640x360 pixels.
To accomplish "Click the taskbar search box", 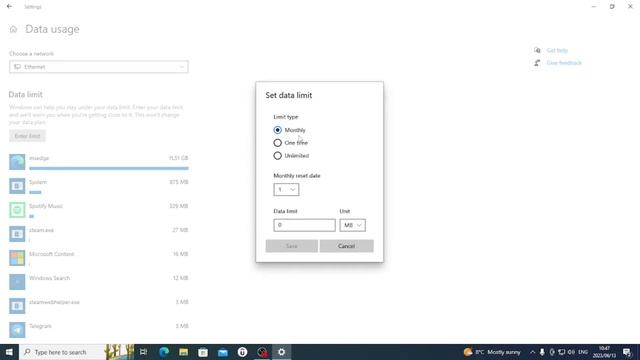I will (x=76, y=352).
